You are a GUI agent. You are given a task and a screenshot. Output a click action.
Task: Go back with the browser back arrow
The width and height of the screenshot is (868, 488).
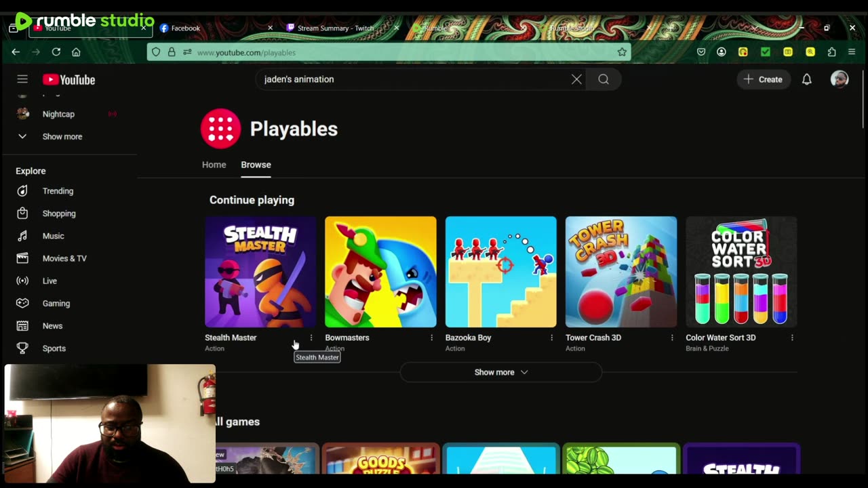click(x=16, y=52)
